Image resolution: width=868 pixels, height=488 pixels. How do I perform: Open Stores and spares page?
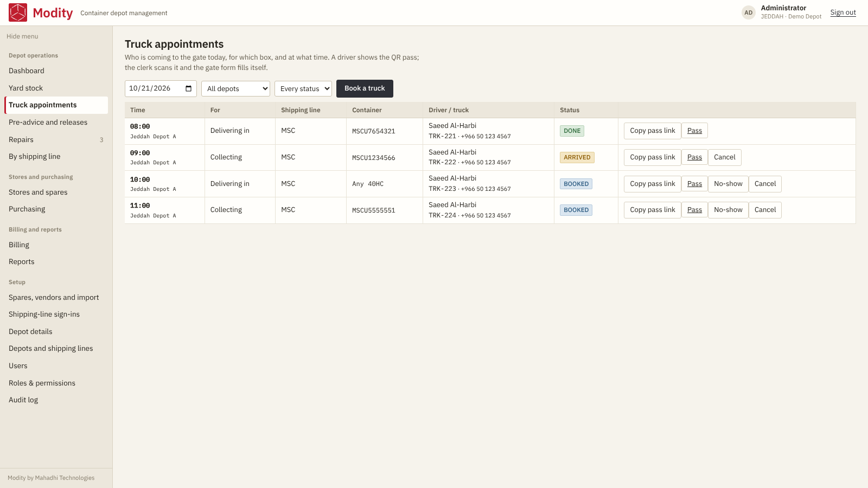(56, 192)
